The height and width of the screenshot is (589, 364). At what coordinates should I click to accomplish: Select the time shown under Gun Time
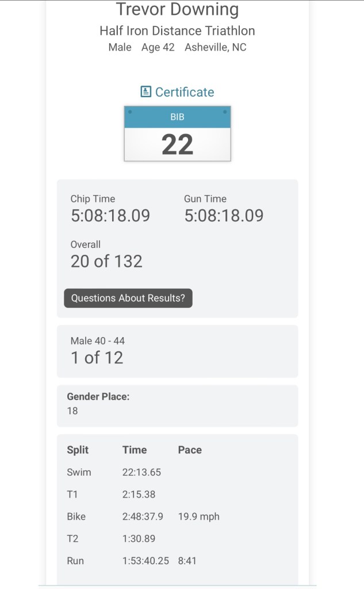(224, 216)
